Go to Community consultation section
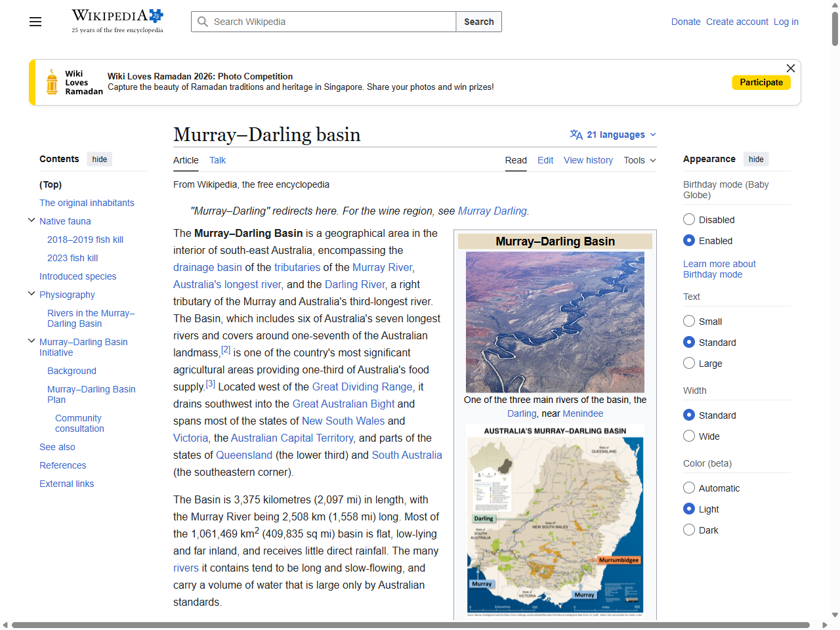Viewport: 840px width, 630px height. (79, 423)
